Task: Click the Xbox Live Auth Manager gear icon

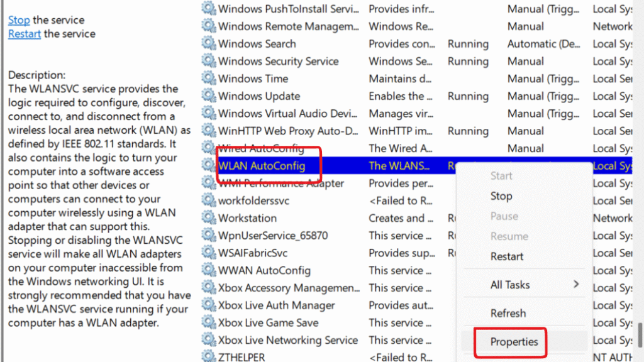Action: pyautogui.click(x=209, y=305)
